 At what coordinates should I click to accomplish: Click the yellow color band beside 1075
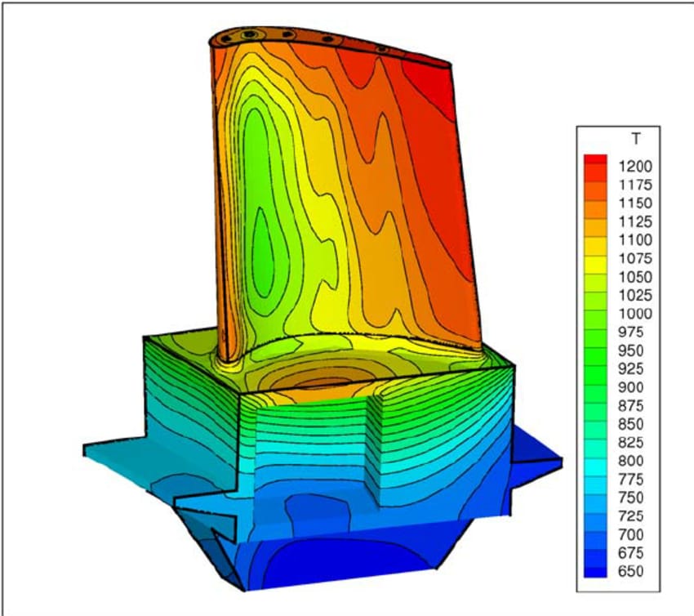(x=595, y=265)
